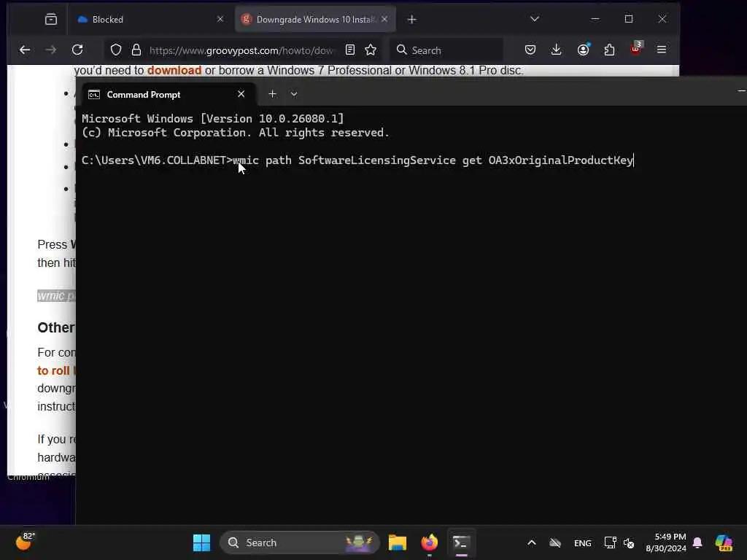747x560 pixels.
Task: Launch Copilot preview icon
Action: pyautogui.click(x=724, y=542)
